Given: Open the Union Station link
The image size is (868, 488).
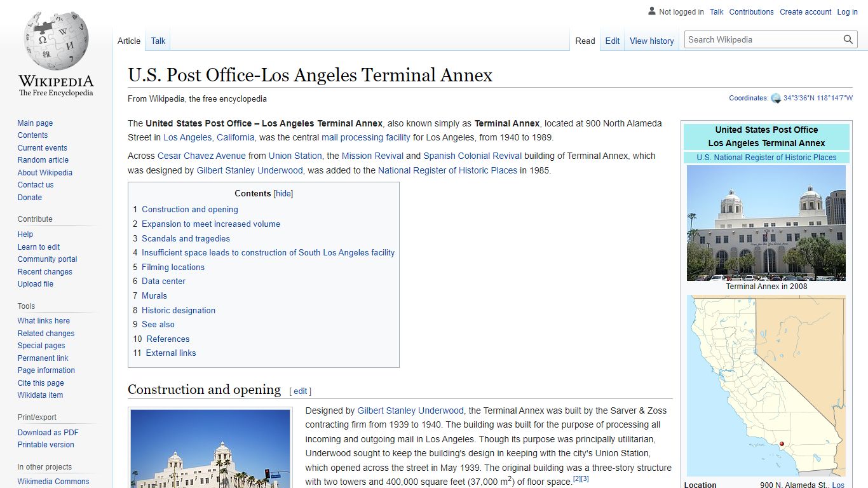Looking at the screenshot, I should coord(295,156).
